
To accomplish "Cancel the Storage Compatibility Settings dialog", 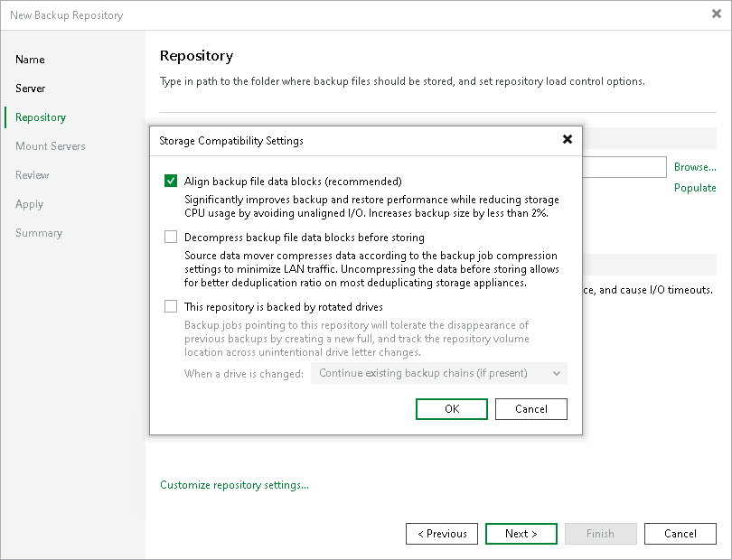I will (x=530, y=409).
